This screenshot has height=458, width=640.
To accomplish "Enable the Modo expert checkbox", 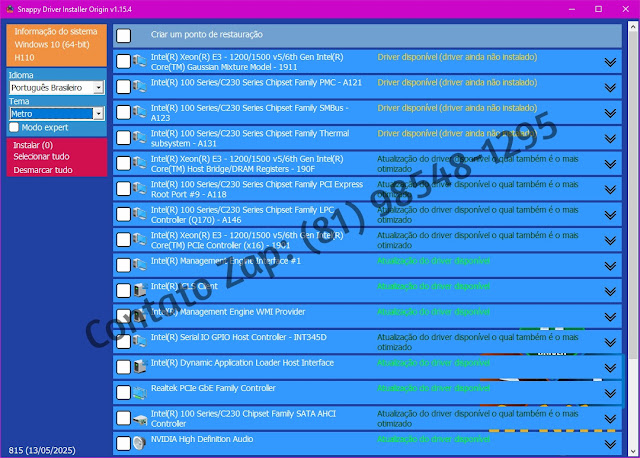I will (x=14, y=127).
